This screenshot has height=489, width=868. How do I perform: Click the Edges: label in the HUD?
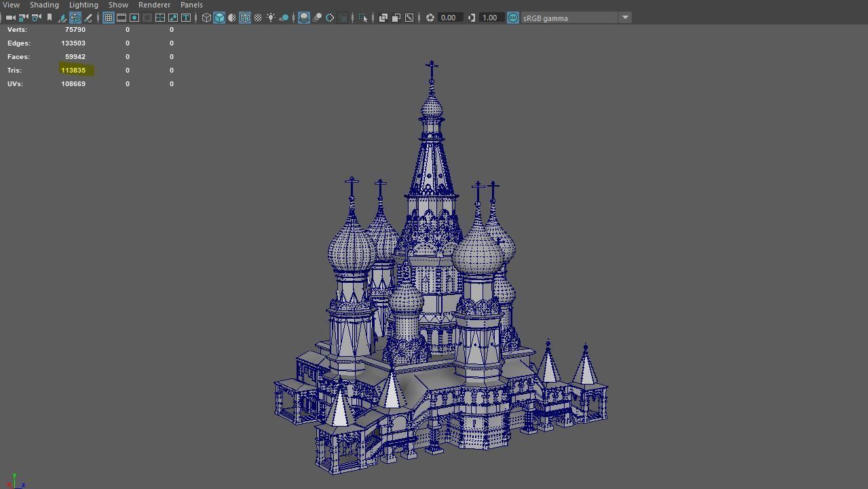point(19,43)
